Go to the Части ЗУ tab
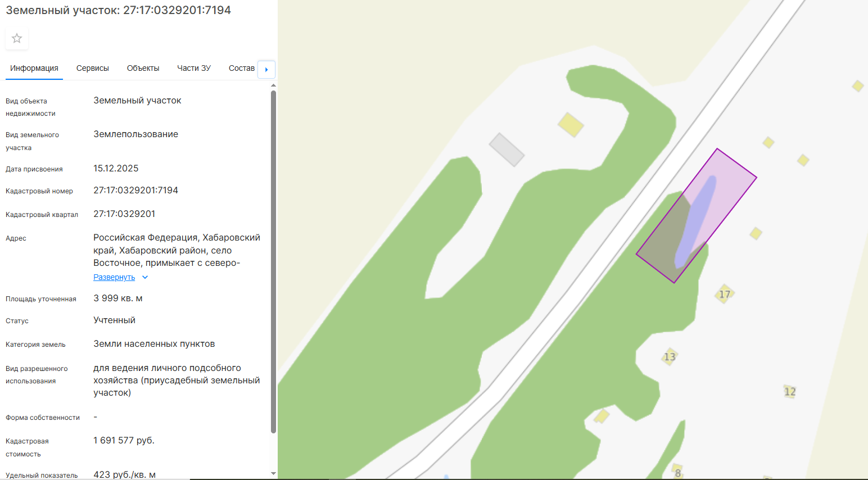Viewport: 868px width, 480px height. click(194, 68)
